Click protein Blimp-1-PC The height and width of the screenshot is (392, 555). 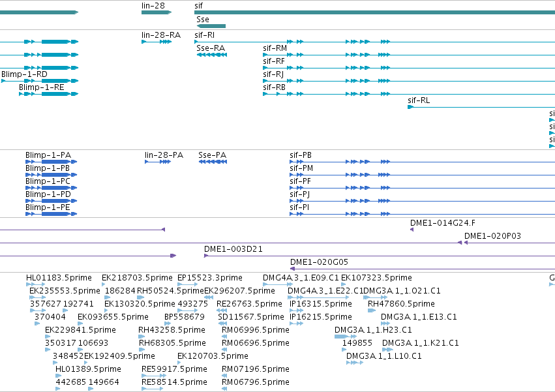[48, 181]
